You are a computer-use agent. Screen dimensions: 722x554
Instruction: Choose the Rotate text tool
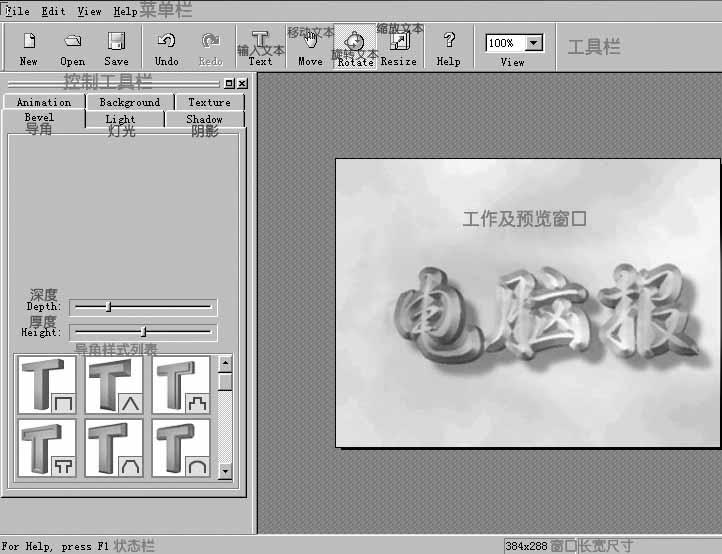[x=355, y=47]
